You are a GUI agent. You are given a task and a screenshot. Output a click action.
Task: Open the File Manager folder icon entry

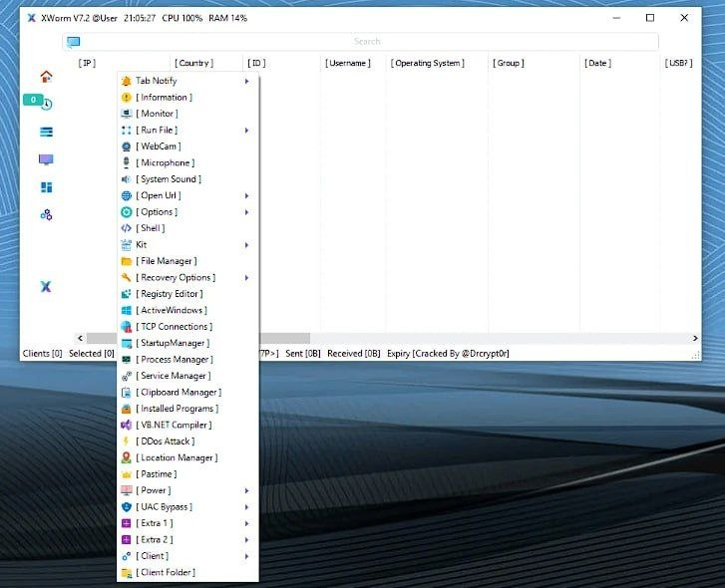coord(187,261)
